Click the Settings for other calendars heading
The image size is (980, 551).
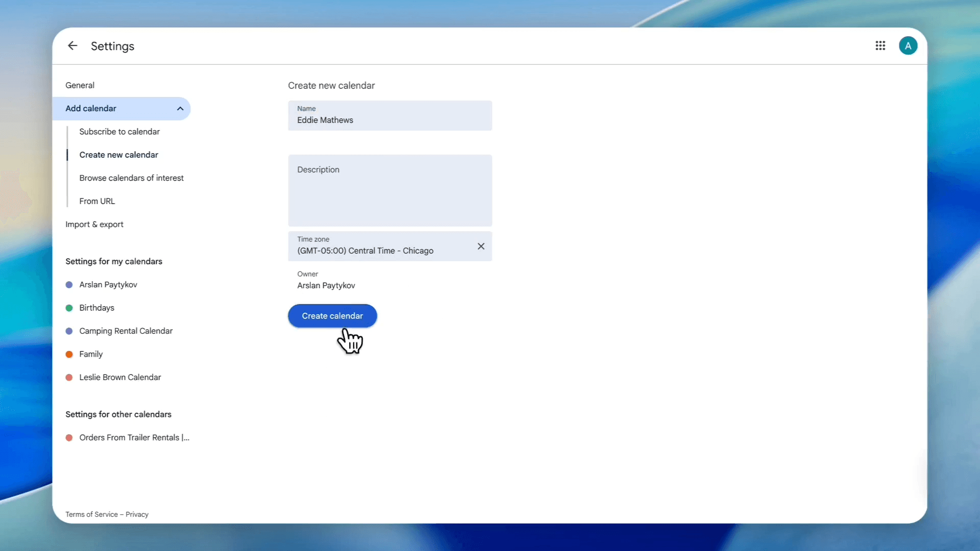click(x=118, y=414)
